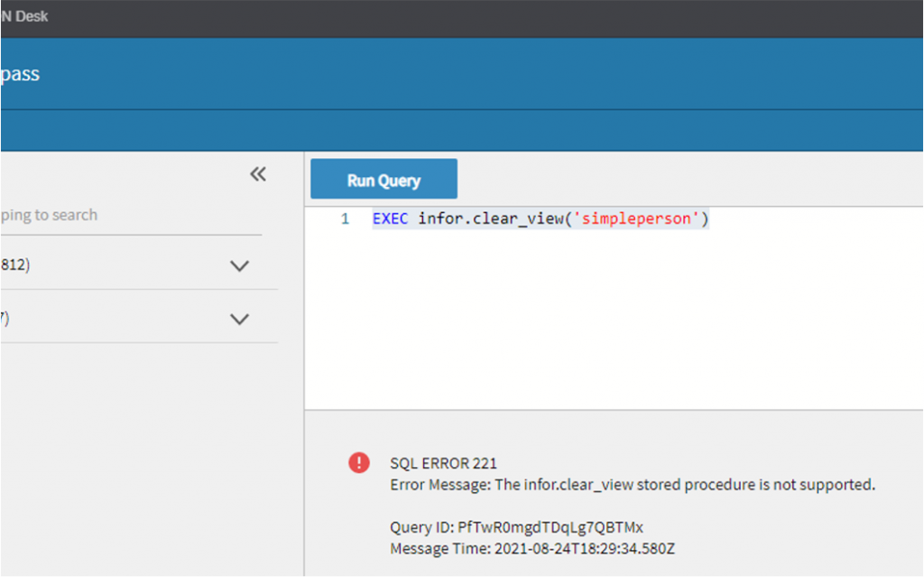Click the divider between editor and results
The height and width of the screenshot is (577, 924).
(614, 410)
